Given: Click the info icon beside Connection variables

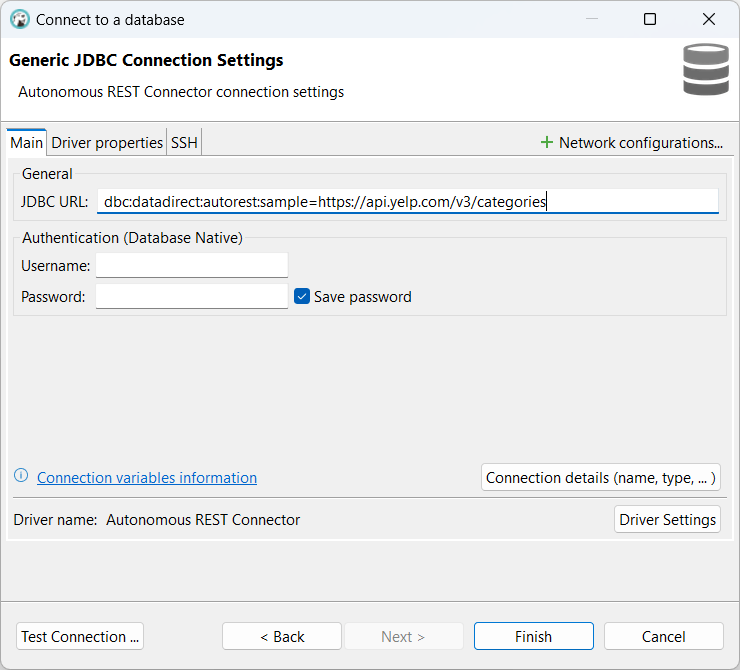Looking at the screenshot, I should click(21, 476).
